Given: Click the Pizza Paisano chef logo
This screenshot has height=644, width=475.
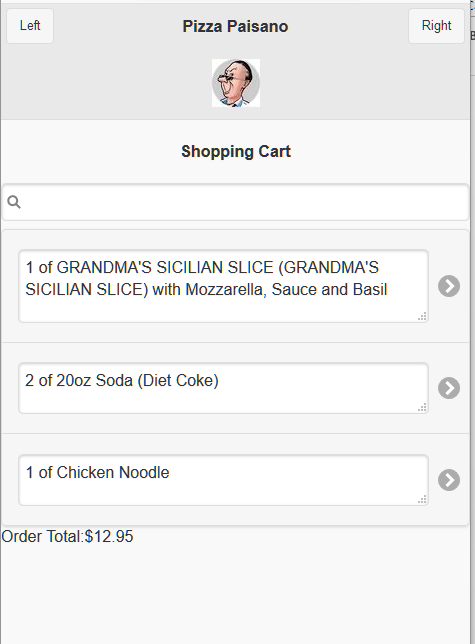Looking at the screenshot, I should pyautogui.click(x=236, y=83).
